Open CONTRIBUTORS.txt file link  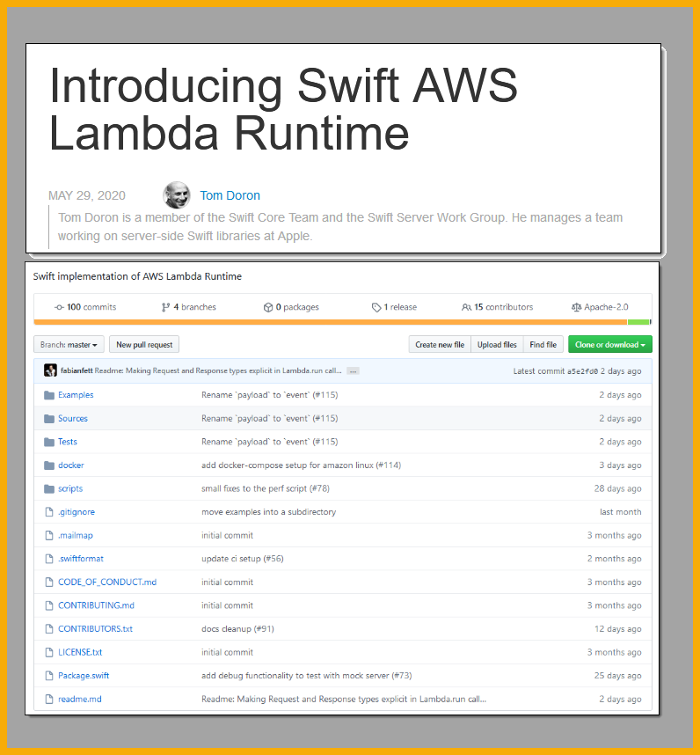95,629
